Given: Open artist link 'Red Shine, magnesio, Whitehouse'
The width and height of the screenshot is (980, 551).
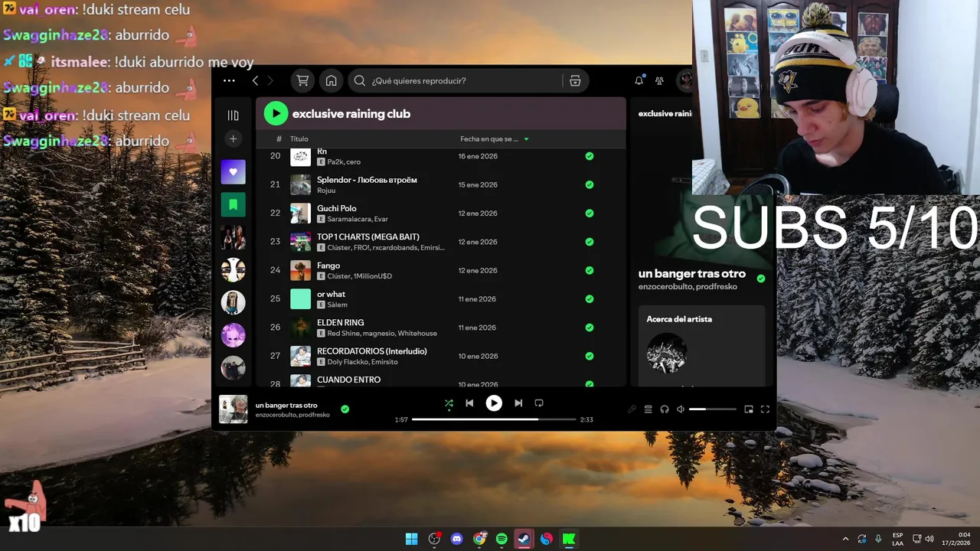Looking at the screenshot, I should click(x=382, y=334).
